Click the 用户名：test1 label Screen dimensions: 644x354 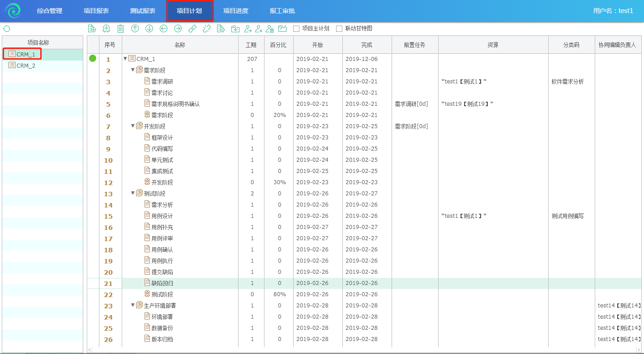point(613,11)
